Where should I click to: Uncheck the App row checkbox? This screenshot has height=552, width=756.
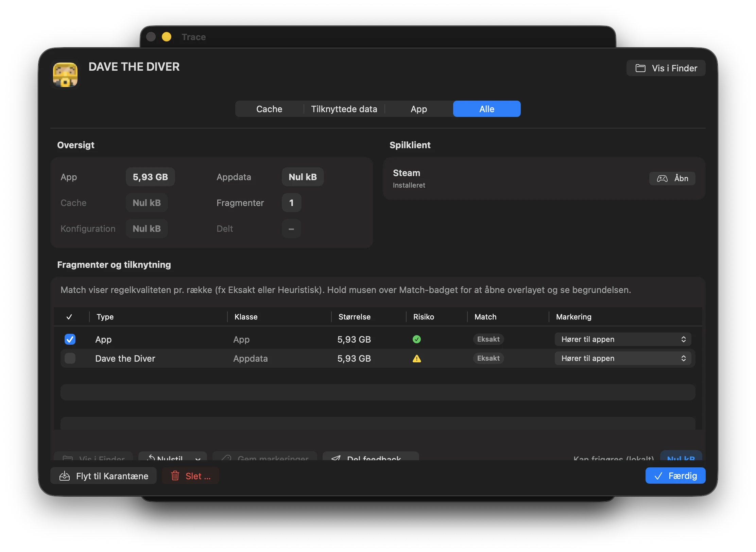(x=70, y=339)
